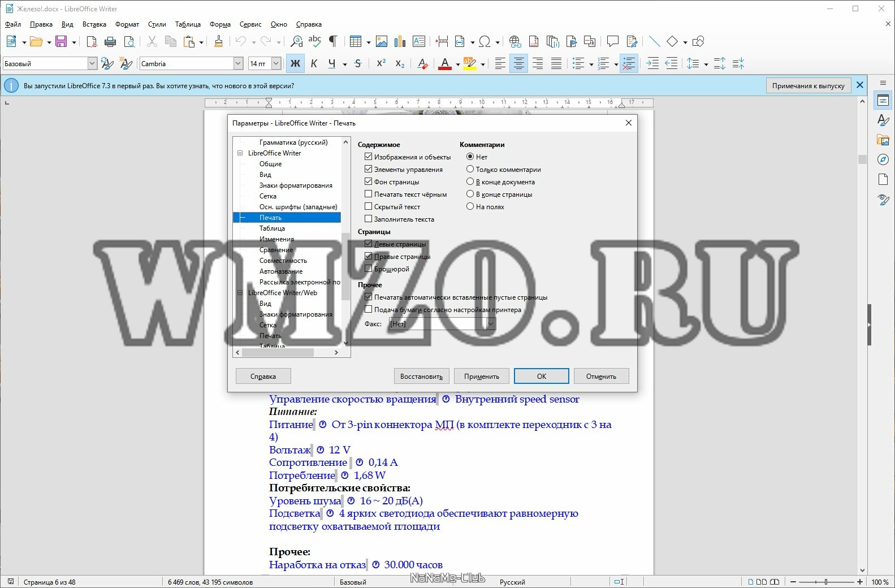Click the Применить button
Image resolution: width=895 pixels, height=588 pixels.
tap(482, 377)
